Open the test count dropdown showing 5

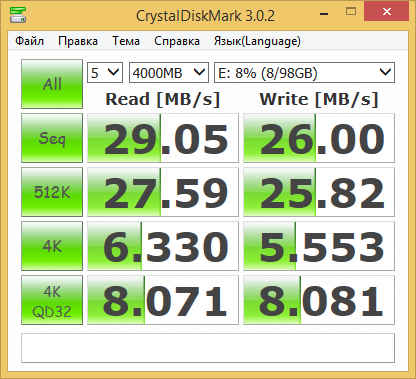[x=105, y=72]
